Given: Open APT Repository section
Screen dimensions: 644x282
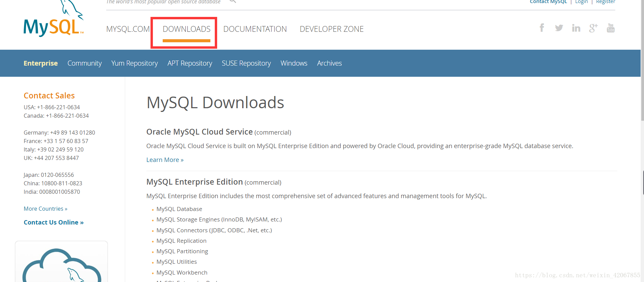Looking at the screenshot, I should tap(190, 63).
